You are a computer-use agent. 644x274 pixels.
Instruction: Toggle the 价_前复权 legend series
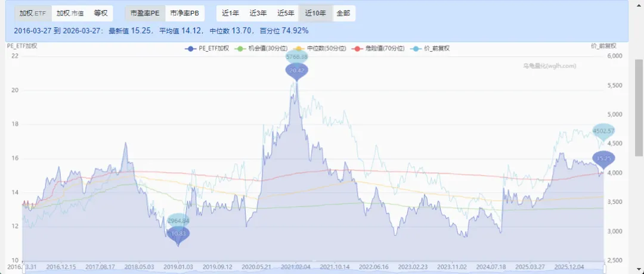tap(429, 48)
